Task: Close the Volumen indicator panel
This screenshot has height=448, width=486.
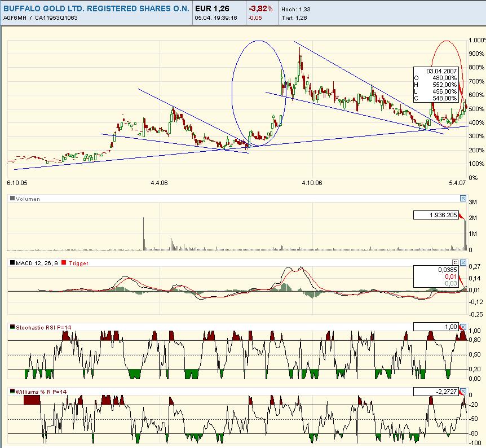Action: pyautogui.click(x=463, y=198)
